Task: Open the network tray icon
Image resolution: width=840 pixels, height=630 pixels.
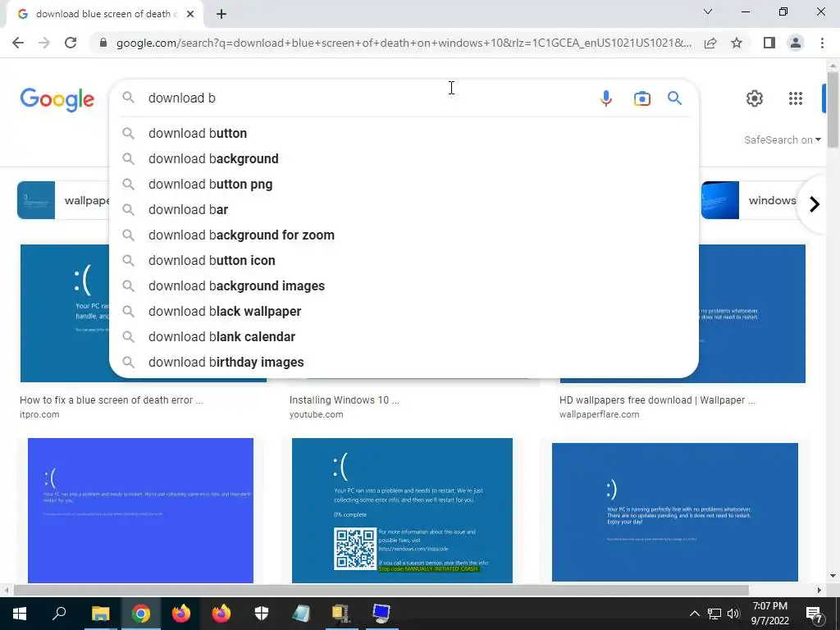Action: [x=714, y=614]
